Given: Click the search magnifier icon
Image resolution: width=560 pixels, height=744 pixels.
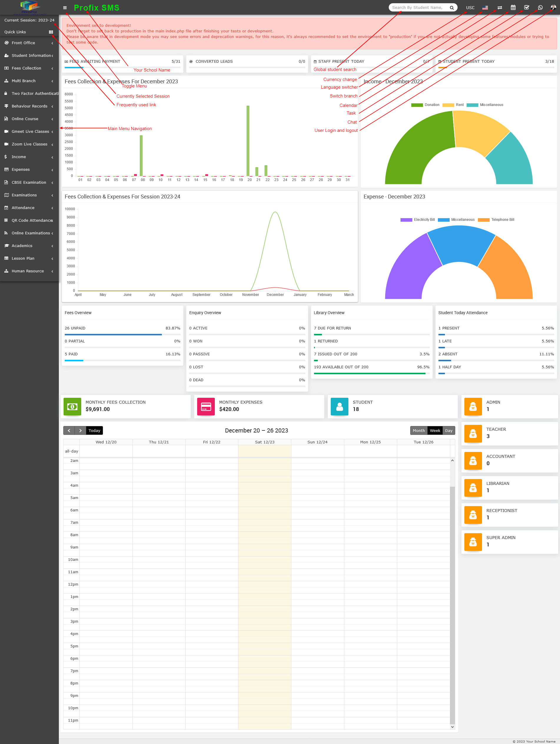Looking at the screenshot, I should (x=451, y=8).
